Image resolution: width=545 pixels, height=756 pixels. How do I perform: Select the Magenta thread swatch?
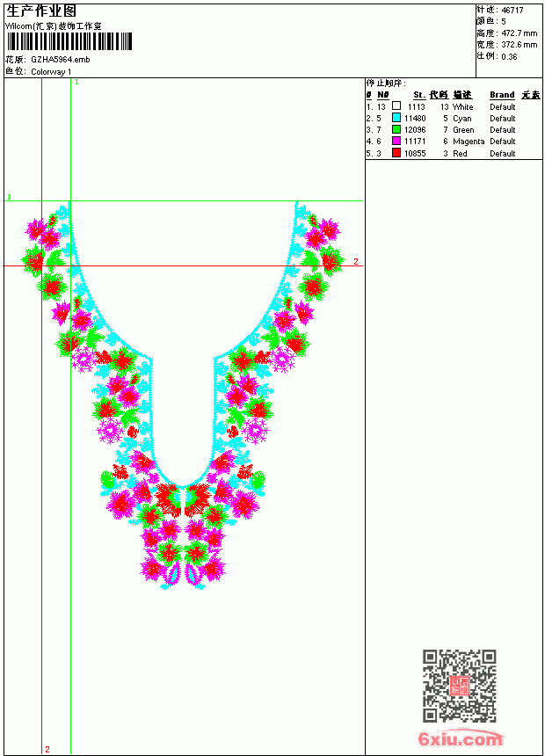coord(396,141)
